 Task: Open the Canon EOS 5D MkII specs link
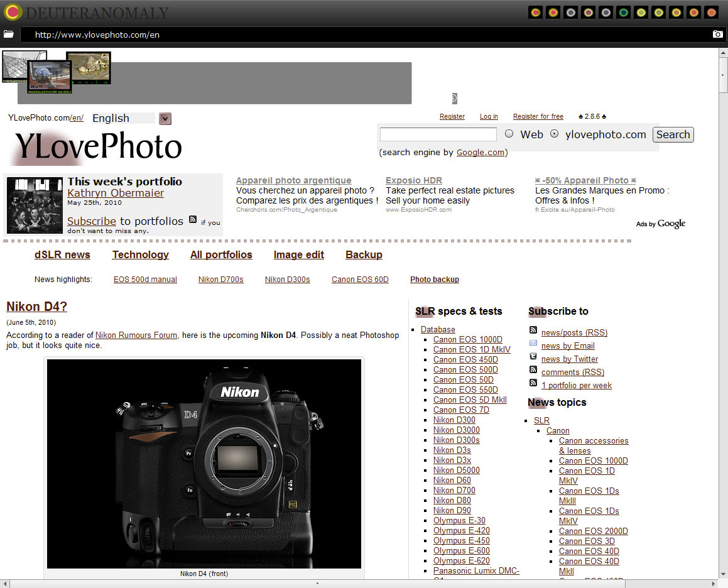point(470,400)
